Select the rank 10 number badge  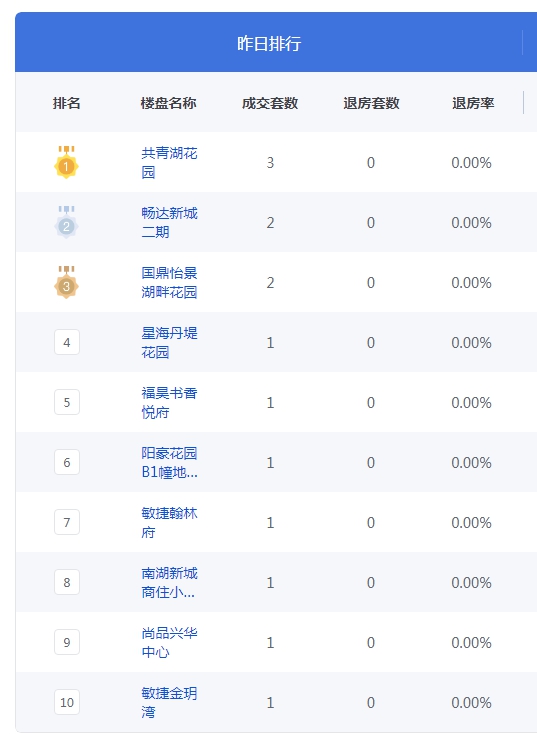pos(67,702)
